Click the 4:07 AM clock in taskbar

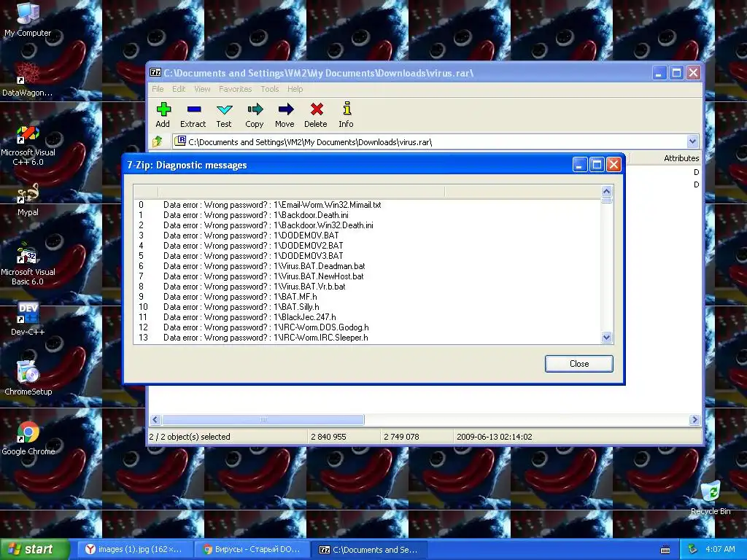720,549
